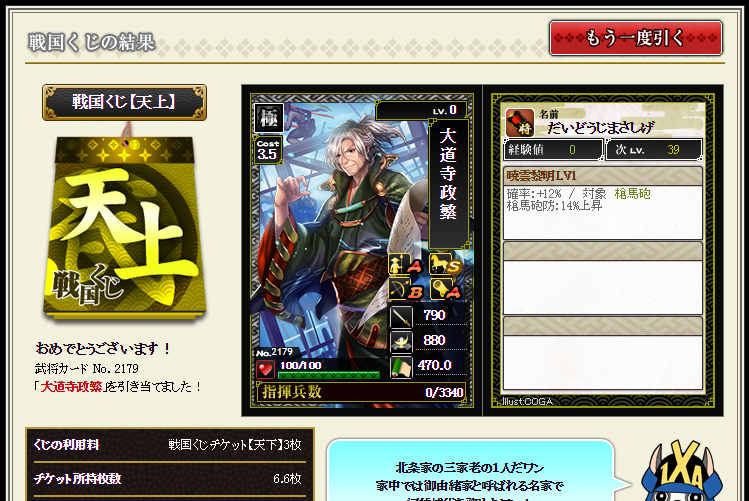The height and width of the screenshot is (501, 749).
Task: Click the red 大道寺政繁 name link
Action: click(x=71, y=386)
